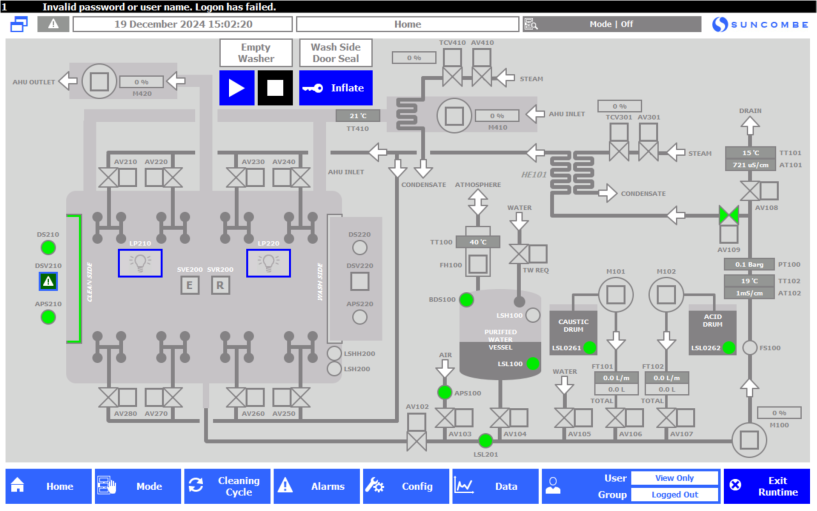
Task: Open the Home screen from bottom bar
Action: click(48, 486)
